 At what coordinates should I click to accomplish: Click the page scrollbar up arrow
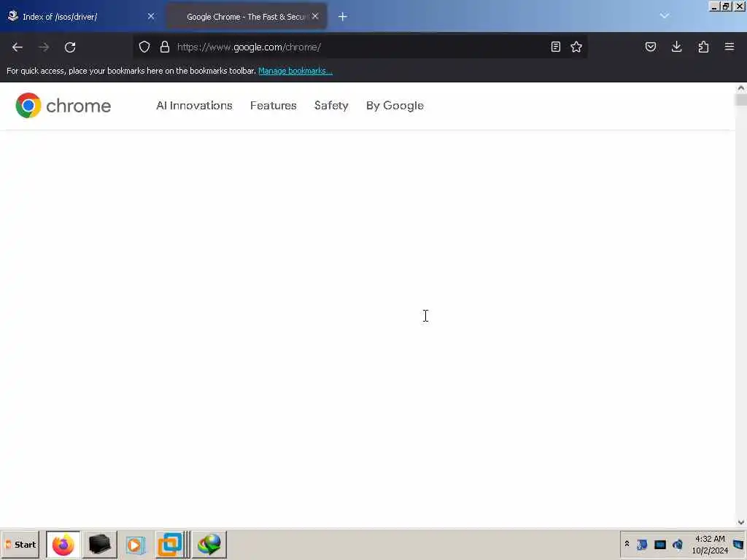(741, 88)
